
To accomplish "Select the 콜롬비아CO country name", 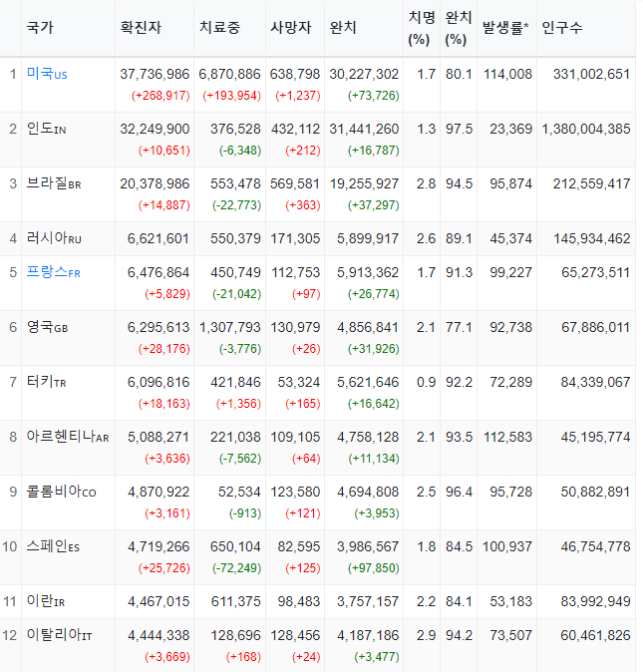I will (x=61, y=492).
